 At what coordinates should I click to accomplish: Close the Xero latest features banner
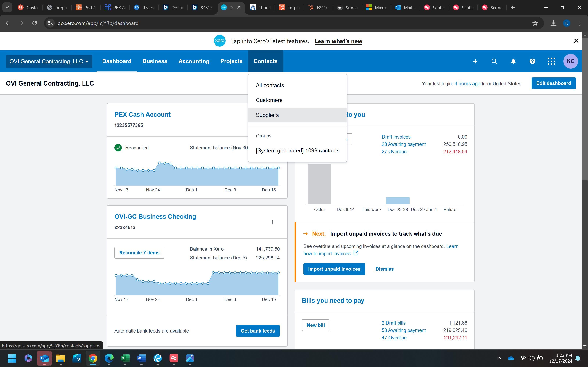pos(576,41)
